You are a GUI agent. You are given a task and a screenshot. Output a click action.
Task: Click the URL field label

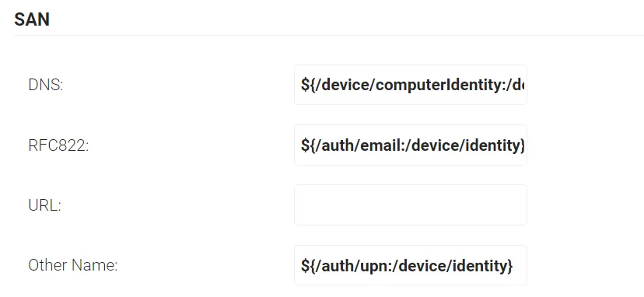44,205
